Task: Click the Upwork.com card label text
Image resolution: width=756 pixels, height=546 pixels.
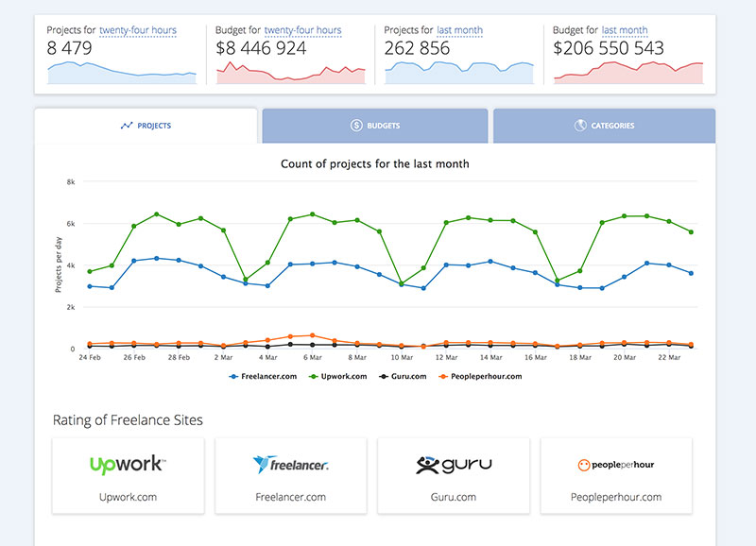Action: [128, 497]
